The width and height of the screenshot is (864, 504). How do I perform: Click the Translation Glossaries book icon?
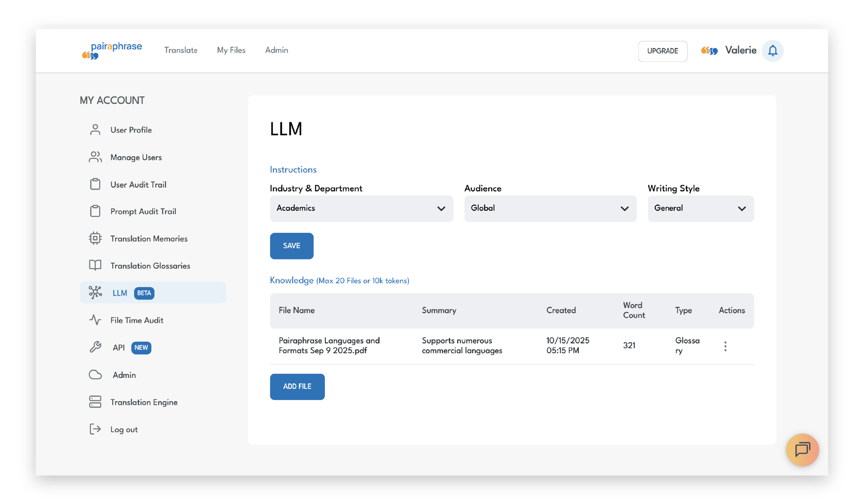pyautogui.click(x=95, y=266)
